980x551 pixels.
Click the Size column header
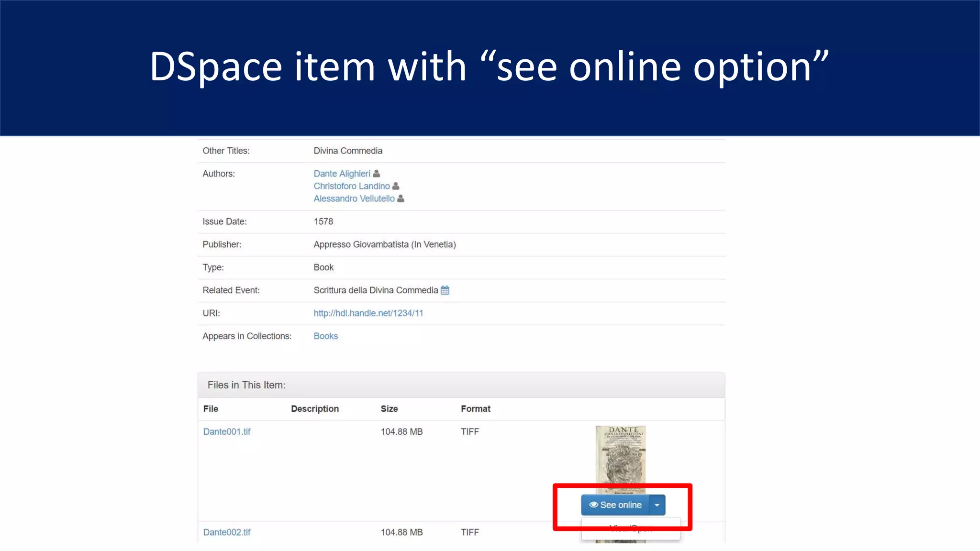(x=389, y=409)
